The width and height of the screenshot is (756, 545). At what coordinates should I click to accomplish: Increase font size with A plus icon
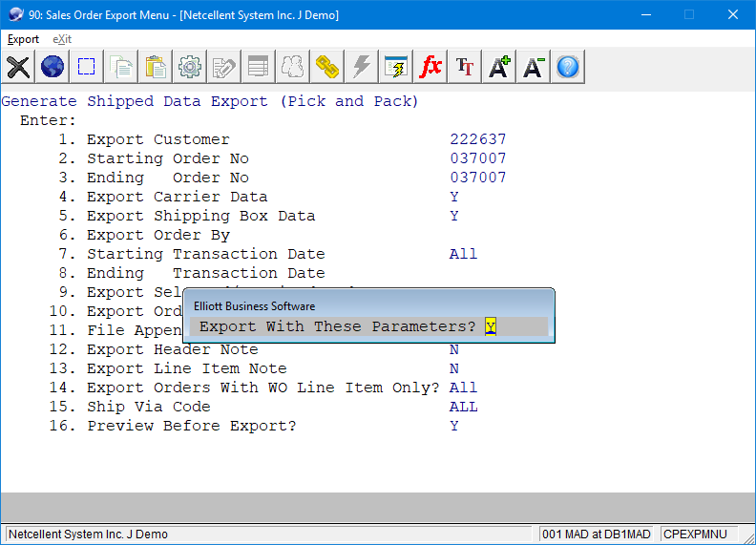499,67
